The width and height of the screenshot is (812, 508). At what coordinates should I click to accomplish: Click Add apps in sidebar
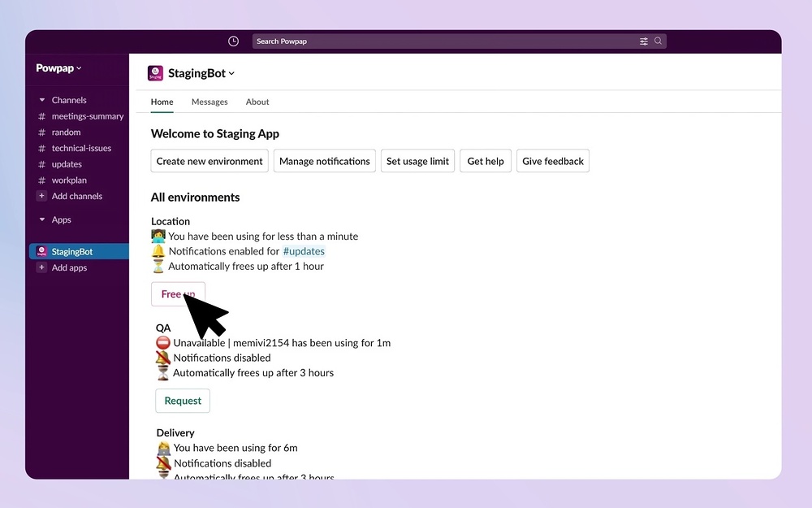coord(69,267)
